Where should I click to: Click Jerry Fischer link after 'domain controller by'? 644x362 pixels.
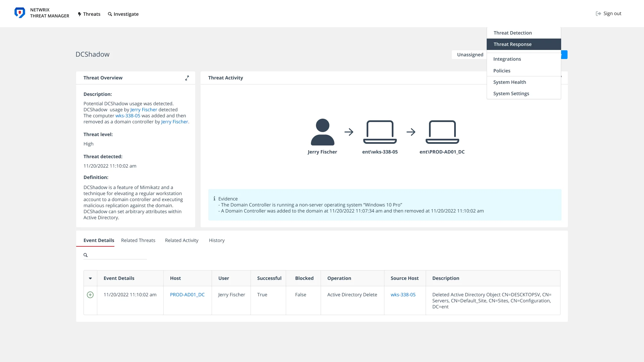click(x=174, y=122)
